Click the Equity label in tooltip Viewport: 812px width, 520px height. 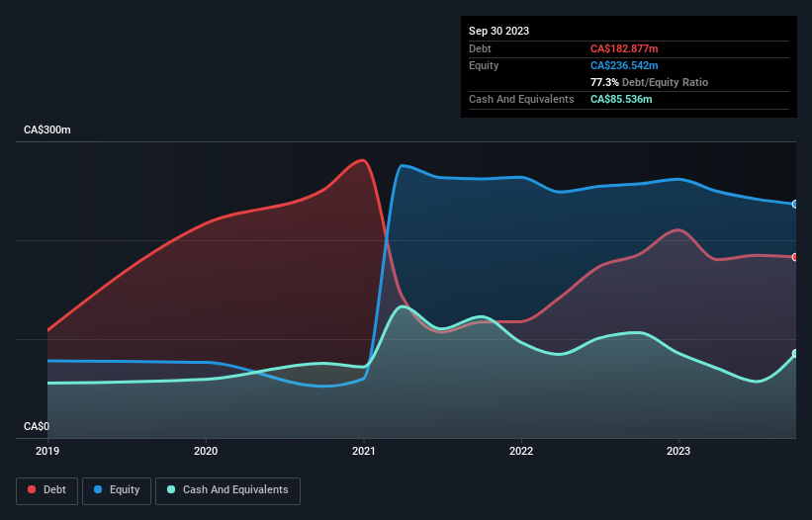click(484, 65)
